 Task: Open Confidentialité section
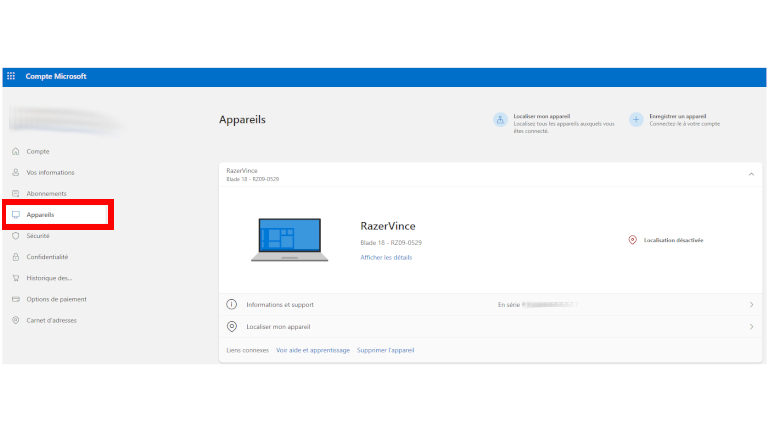[x=47, y=257]
